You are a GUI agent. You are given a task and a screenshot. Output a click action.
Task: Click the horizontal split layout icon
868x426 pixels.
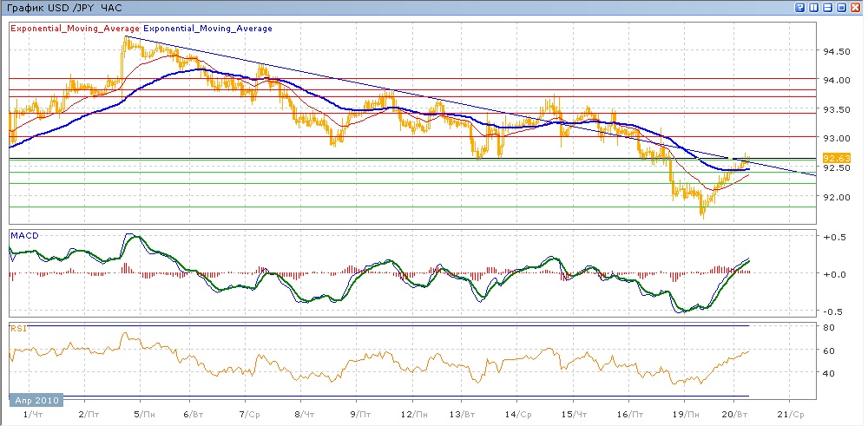(829, 7)
